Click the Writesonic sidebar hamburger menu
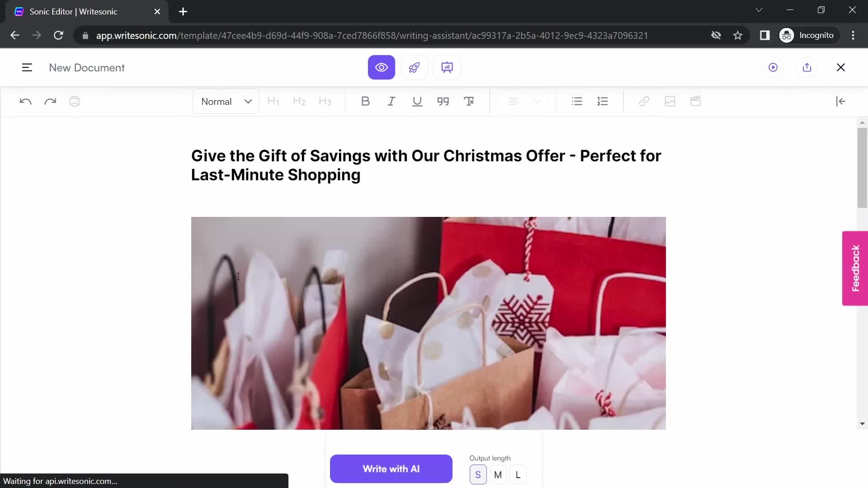Screen dimensions: 868x488 click(27, 67)
